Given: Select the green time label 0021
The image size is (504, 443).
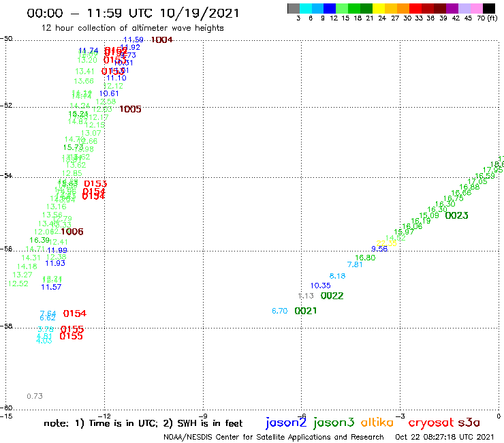Looking at the screenshot, I should coord(306,311).
